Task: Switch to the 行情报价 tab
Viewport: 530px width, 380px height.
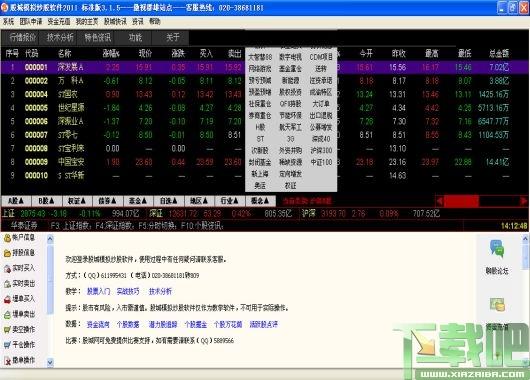Action: click(22, 38)
